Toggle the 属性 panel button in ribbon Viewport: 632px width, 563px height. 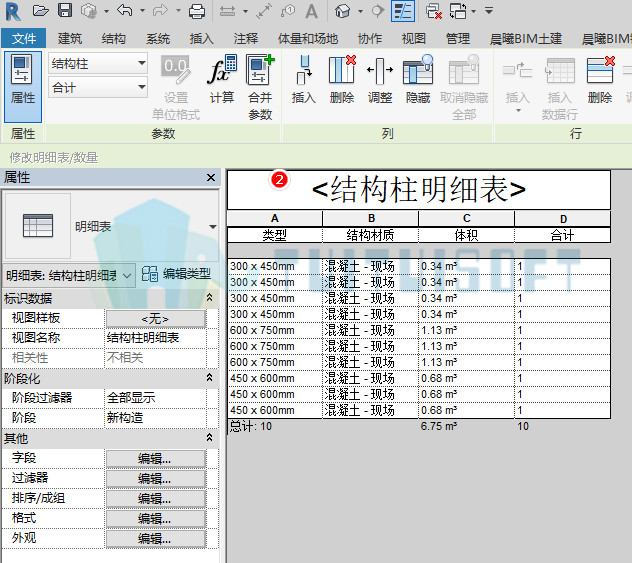23,87
